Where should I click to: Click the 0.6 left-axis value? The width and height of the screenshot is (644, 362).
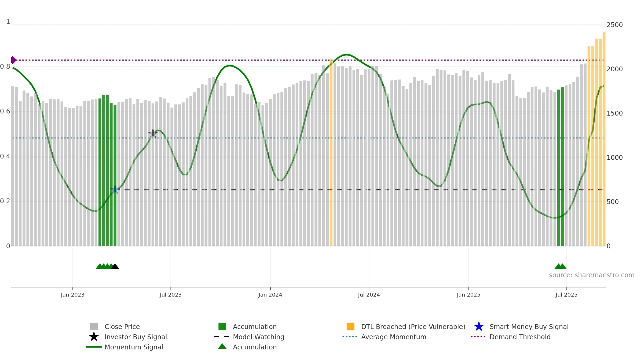(x=5, y=111)
